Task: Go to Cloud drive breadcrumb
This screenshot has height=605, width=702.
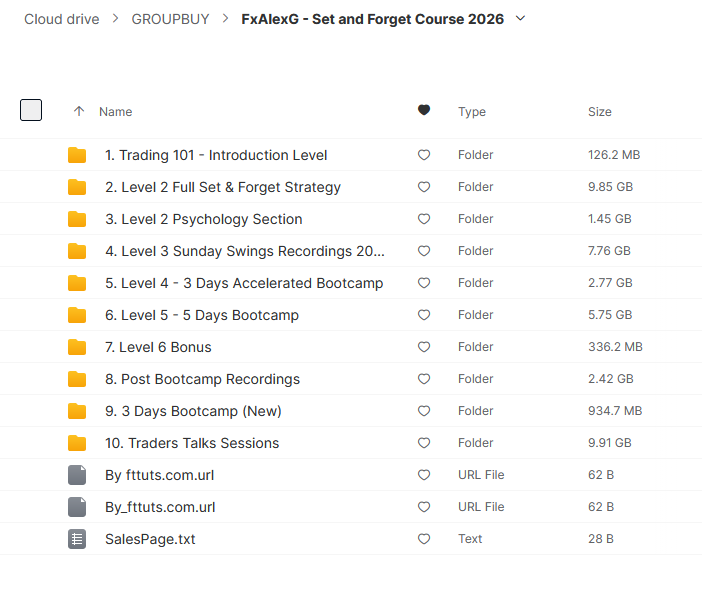Action: (62, 19)
